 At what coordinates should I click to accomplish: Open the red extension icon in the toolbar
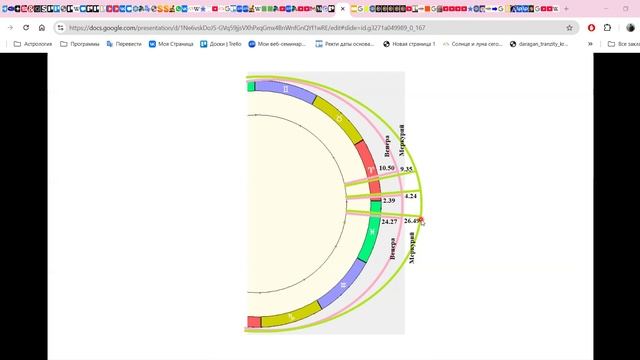tap(591, 28)
